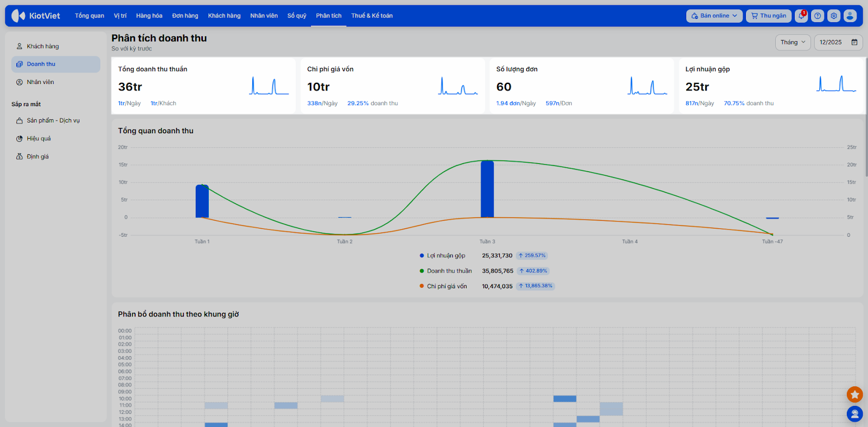Click the orange star floating button
This screenshot has width=868, height=427.
(854, 394)
